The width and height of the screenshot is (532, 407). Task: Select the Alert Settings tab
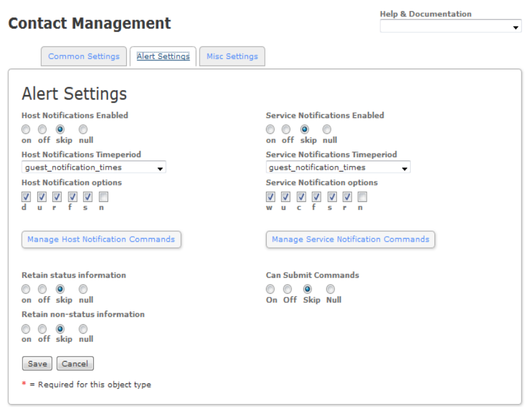click(163, 57)
